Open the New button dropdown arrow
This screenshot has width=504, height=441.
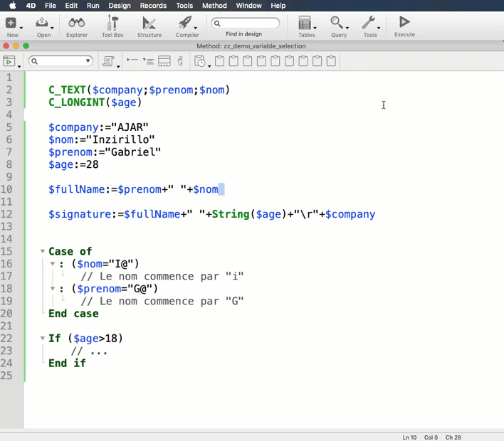pos(21,28)
